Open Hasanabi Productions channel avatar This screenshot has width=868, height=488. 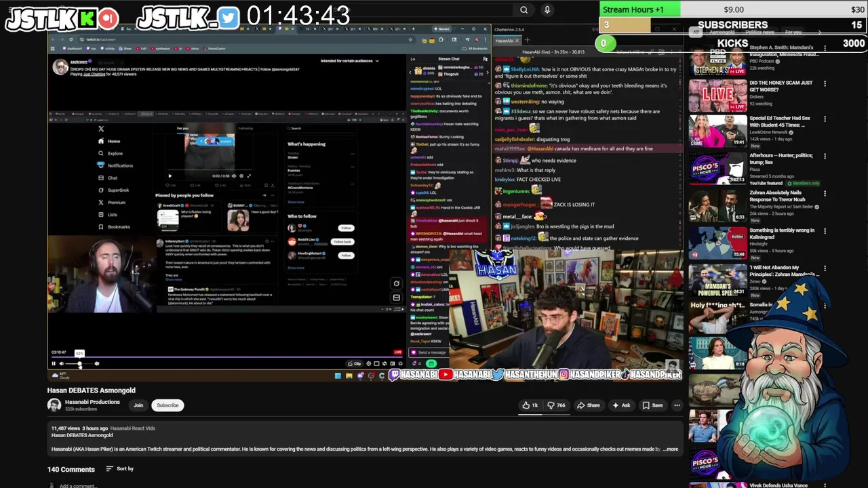[x=54, y=405]
